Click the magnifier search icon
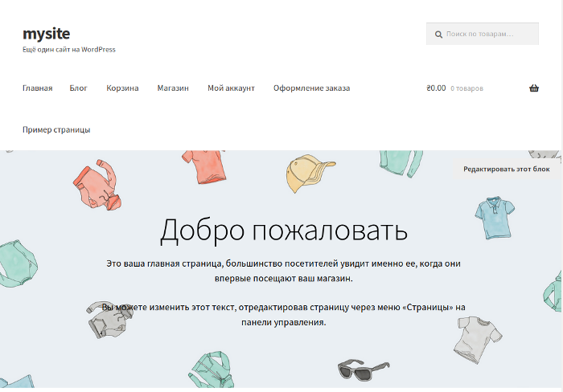 pos(438,35)
